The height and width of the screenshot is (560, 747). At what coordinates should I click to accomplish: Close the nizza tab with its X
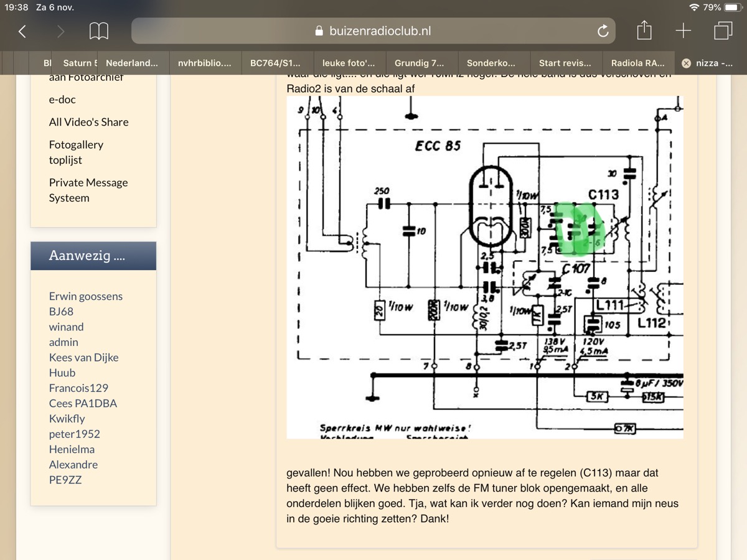tap(686, 63)
